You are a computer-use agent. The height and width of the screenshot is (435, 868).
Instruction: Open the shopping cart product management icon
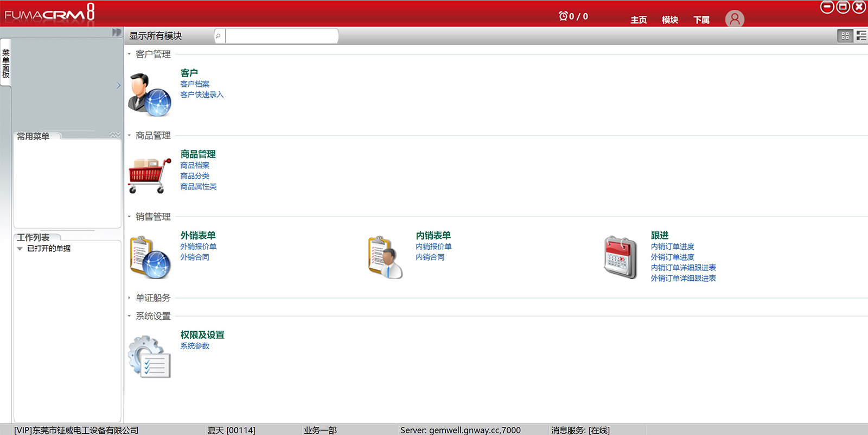(x=150, y=175)
